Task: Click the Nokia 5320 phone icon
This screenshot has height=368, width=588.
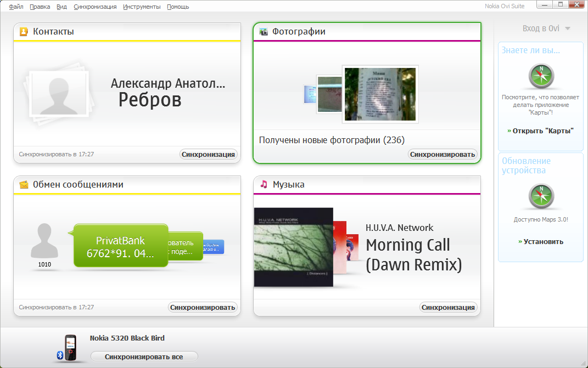Action: click(70, 347)
